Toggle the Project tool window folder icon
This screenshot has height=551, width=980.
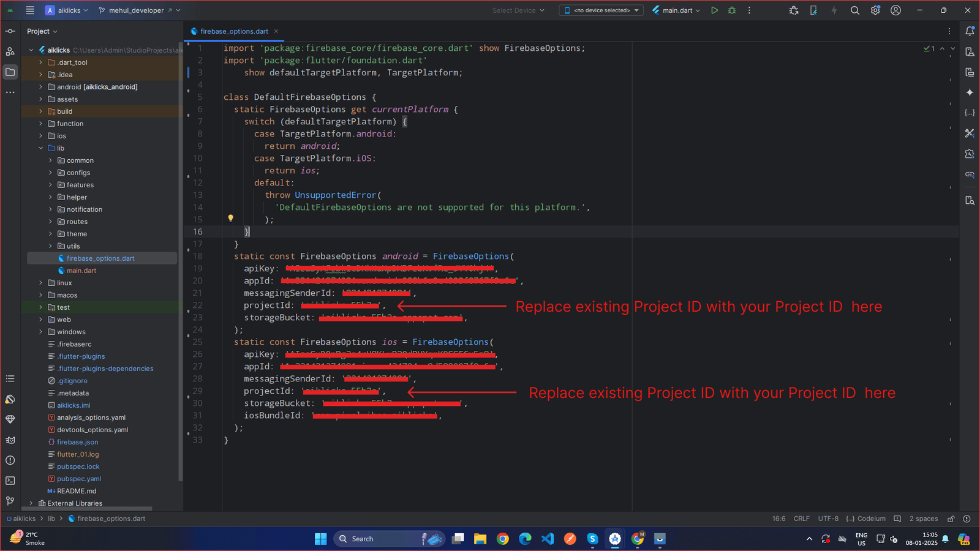click(10, 72)
